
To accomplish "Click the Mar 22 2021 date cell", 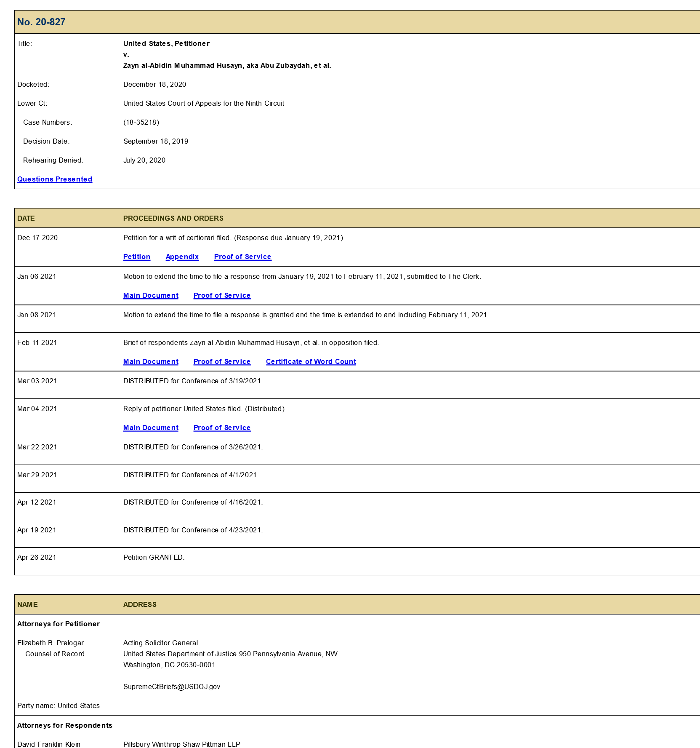I will (x=37, y=447).
